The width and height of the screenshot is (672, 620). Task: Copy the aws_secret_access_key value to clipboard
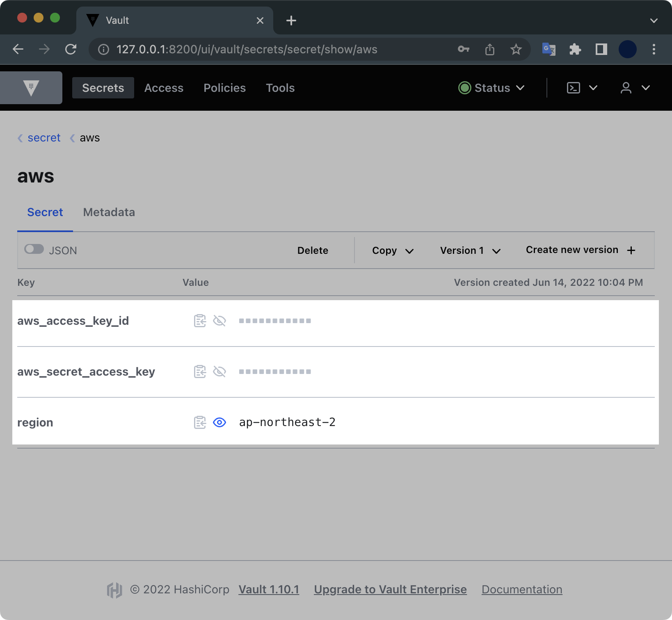pyautogui.click(x=200, y=372)
